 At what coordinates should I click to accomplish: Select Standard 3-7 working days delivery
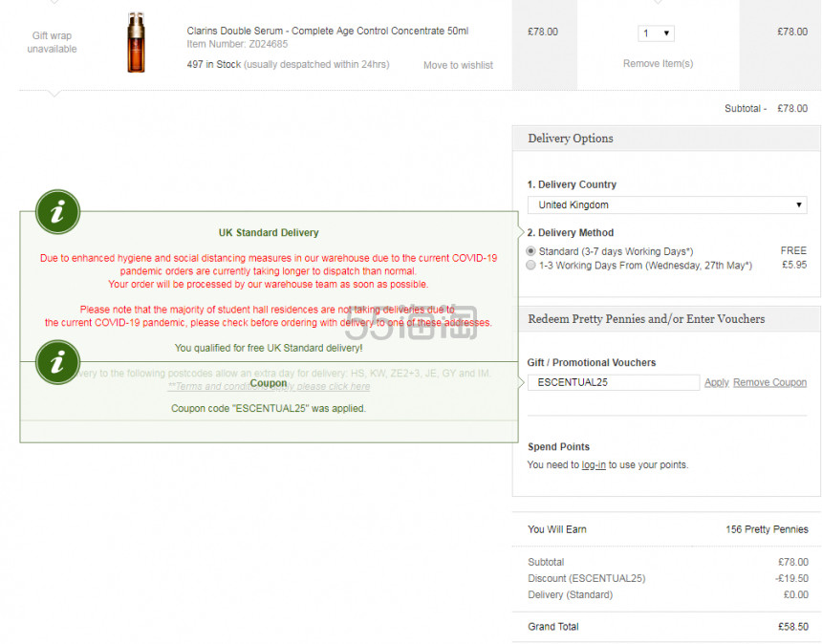[531, 251]
